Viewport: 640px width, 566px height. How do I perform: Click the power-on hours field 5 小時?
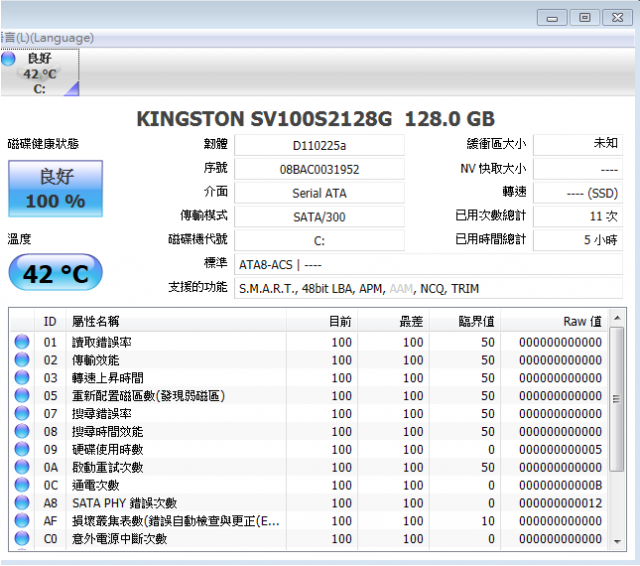[578, 240]
